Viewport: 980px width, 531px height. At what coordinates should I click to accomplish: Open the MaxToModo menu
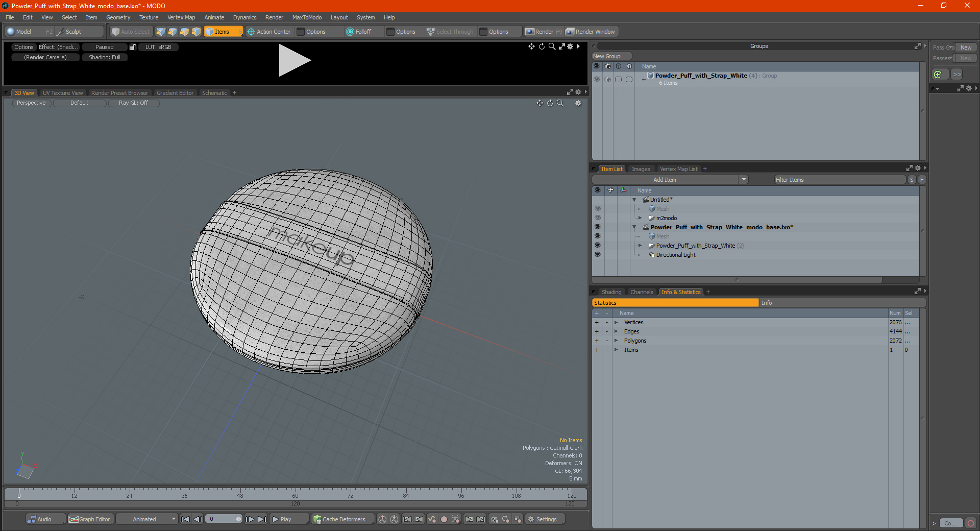tap(307, 17)
